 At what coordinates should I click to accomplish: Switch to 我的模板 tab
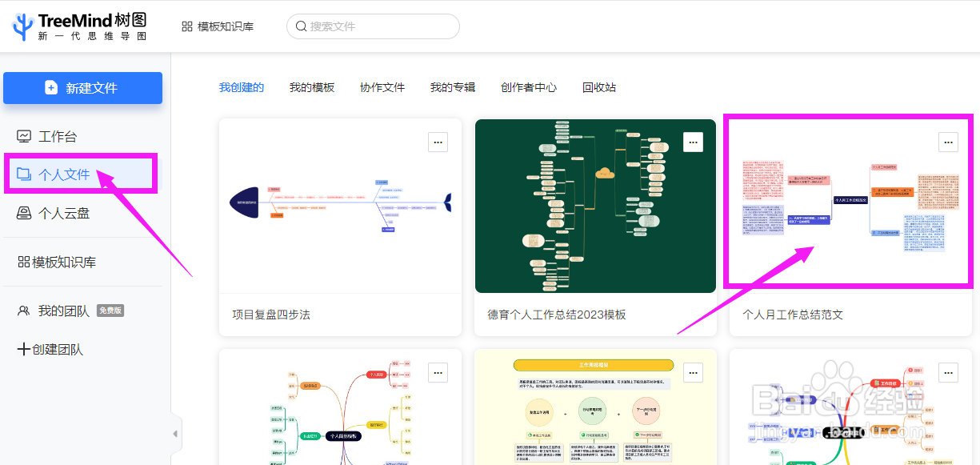click(312, 87)
